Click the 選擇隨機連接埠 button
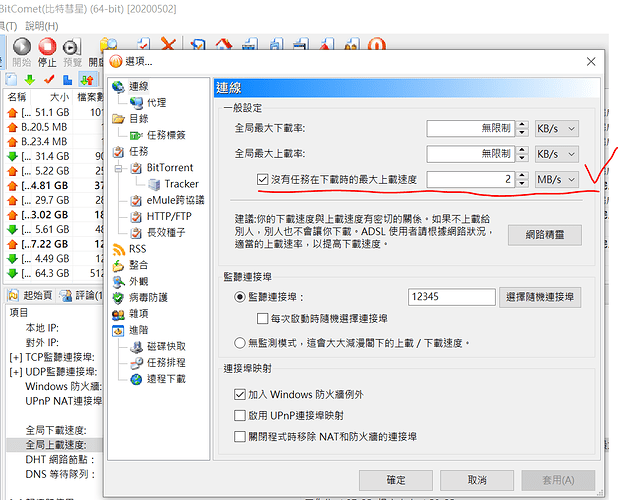 point(540,297)
